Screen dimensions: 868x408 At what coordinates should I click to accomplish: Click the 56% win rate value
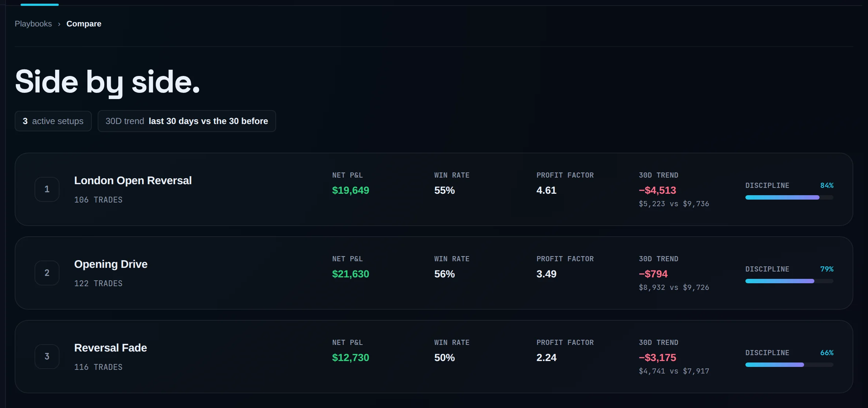click(445, 274)
